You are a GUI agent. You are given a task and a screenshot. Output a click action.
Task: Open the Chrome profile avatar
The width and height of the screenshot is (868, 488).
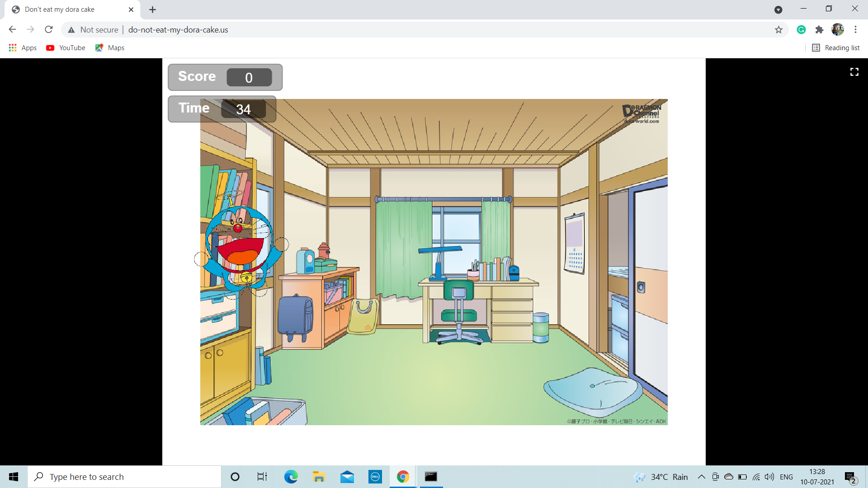click(837, 30)
